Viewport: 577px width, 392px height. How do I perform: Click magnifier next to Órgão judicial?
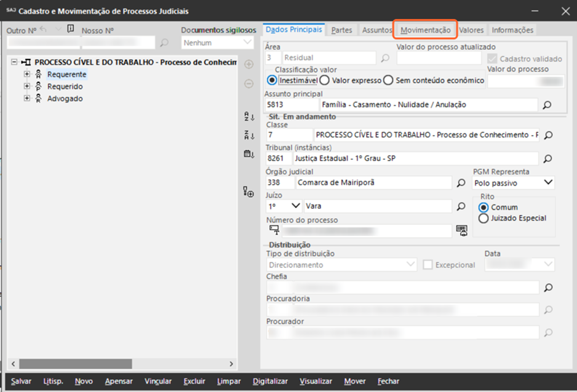coord(461,183)
